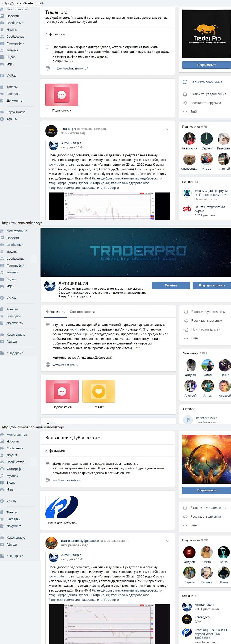Click the Антиципация icon in Вангование links list
The width and height of the screenshot is (231, 644).
187,607
